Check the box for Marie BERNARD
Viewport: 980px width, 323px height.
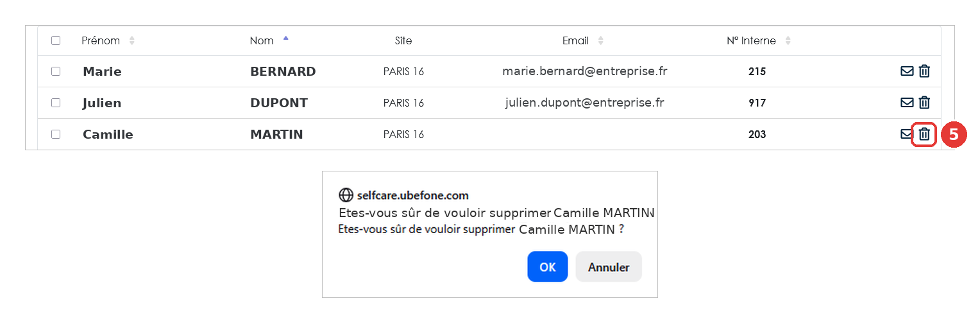[x=56, y=71]
